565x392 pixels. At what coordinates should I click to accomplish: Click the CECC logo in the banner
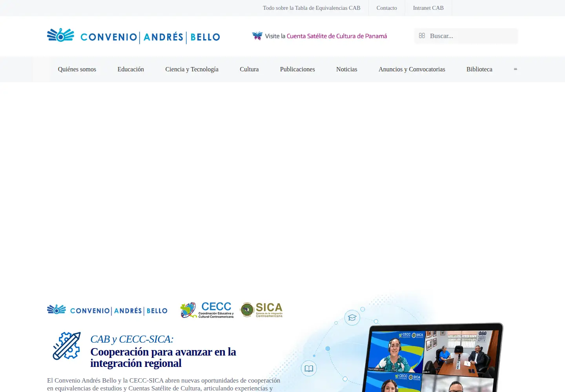(x=207, y=310)
